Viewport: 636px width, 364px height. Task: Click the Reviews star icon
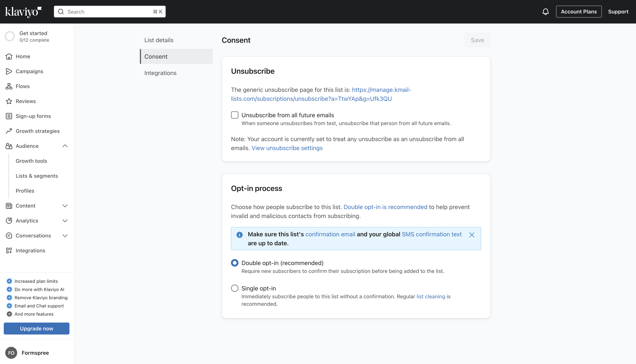9,101
